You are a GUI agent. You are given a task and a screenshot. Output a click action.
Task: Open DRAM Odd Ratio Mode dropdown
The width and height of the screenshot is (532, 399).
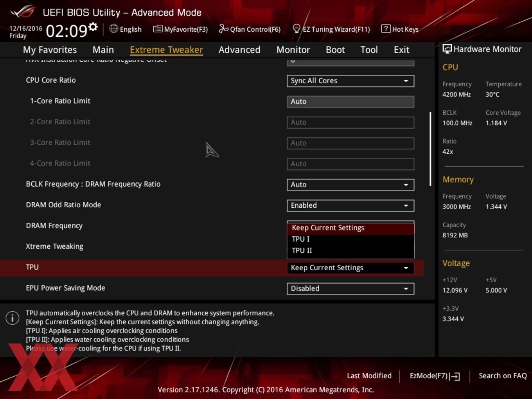350,205
